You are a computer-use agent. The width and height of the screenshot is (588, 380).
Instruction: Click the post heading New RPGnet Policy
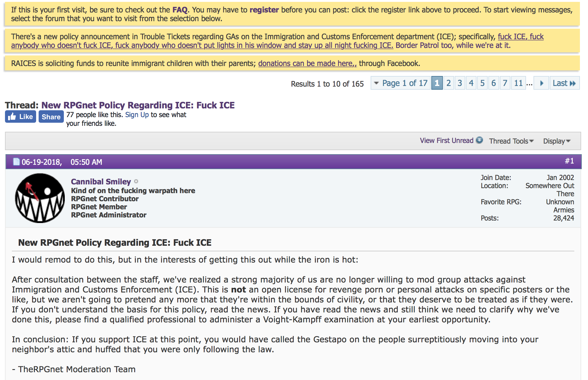(x=115, y=243)
